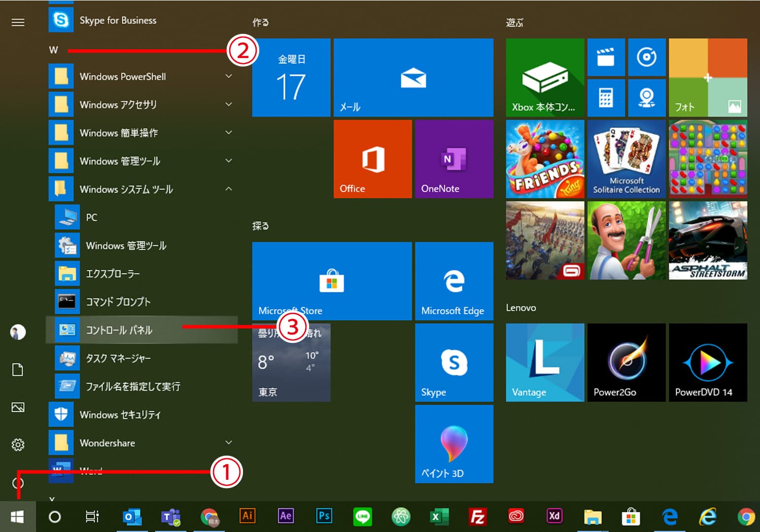This screenshot has height=532, width=760.
Task: Open the Groove Music small tile
Action: click(647, 57)
